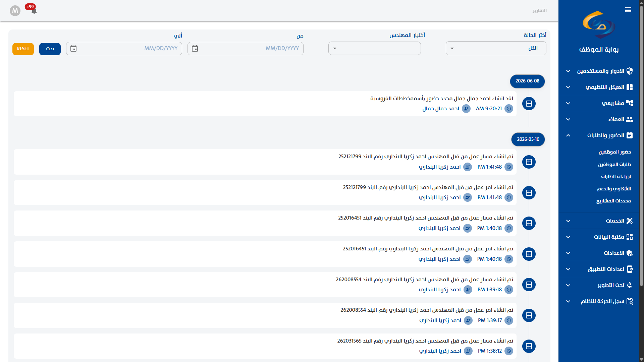Expand the مسار عمل 262031565 entry plus icon
Screen dimensions: 644x362
pos(529,346)
